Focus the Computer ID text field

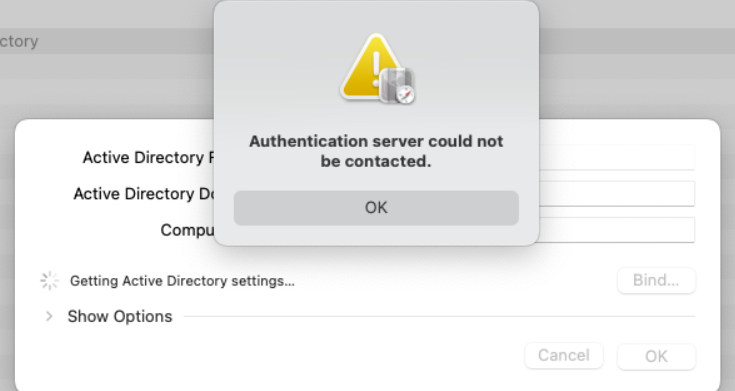pos(616,230)
